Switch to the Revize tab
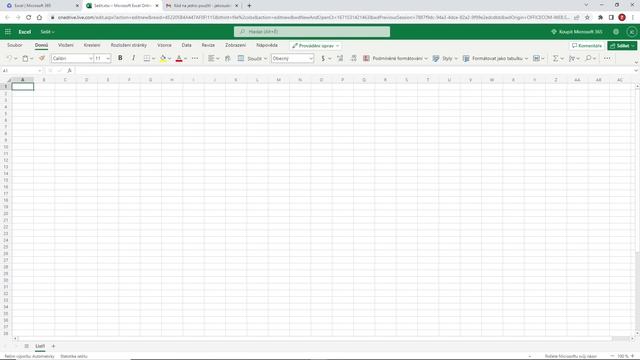 [208, 45]
